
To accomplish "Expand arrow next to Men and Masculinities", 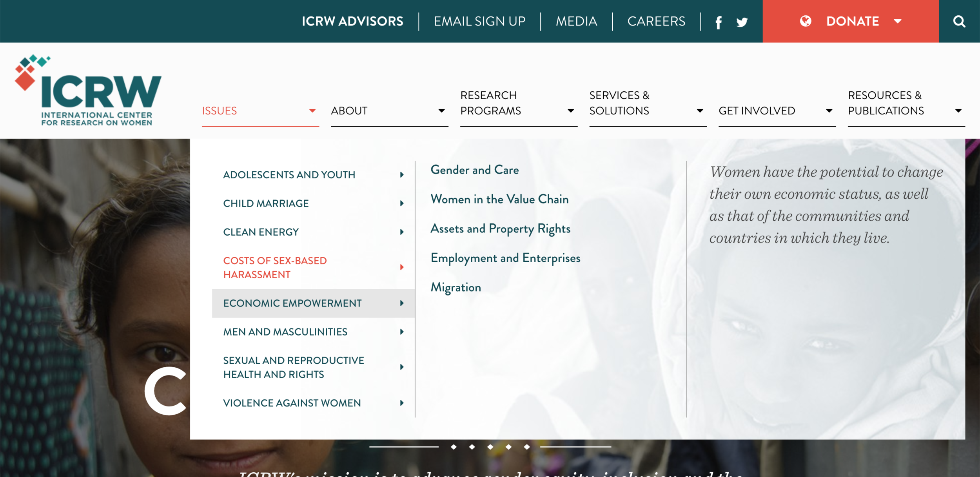I will coord(402,332).
